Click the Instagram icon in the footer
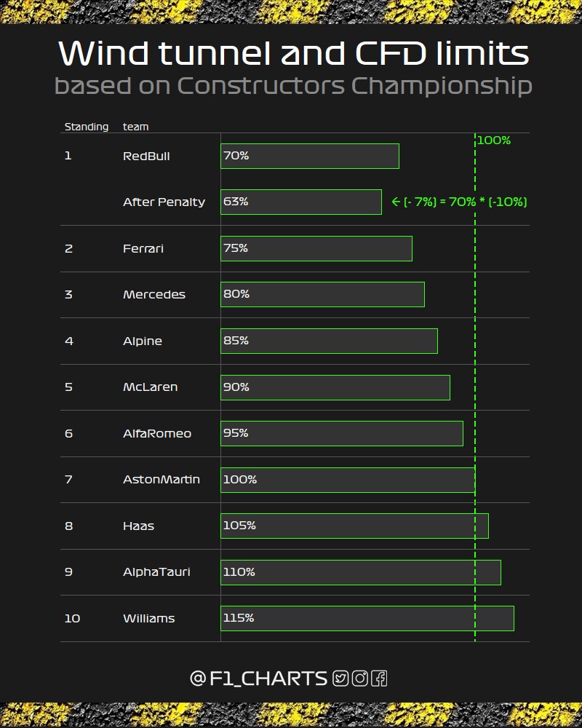582x728 pixels. pos(359,678)
